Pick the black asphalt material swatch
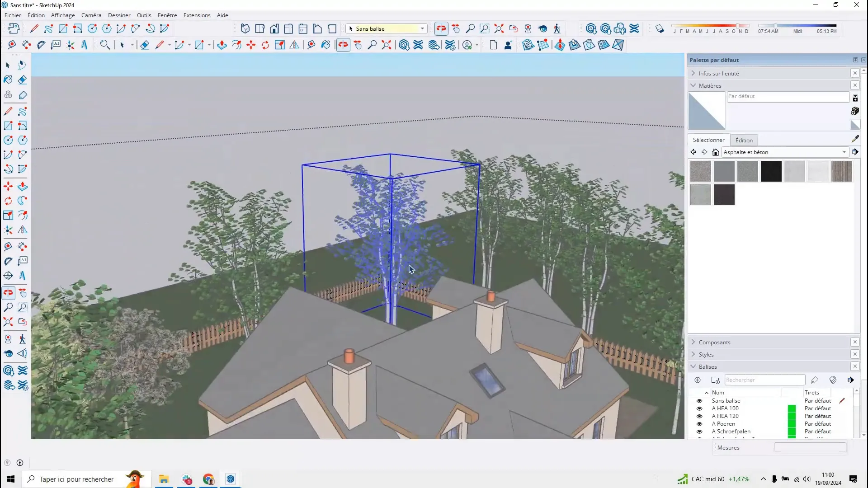This screenshot has height=488, width=868. (771, 171)
